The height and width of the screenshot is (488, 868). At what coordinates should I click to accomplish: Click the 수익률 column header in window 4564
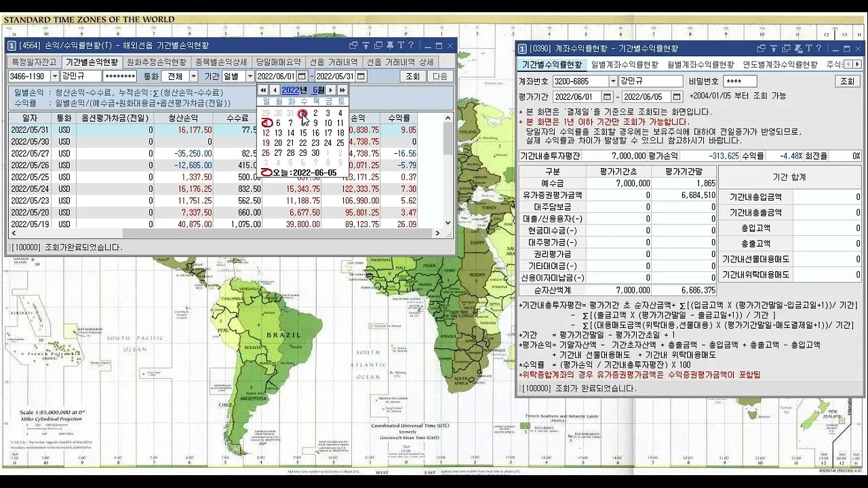399,118
